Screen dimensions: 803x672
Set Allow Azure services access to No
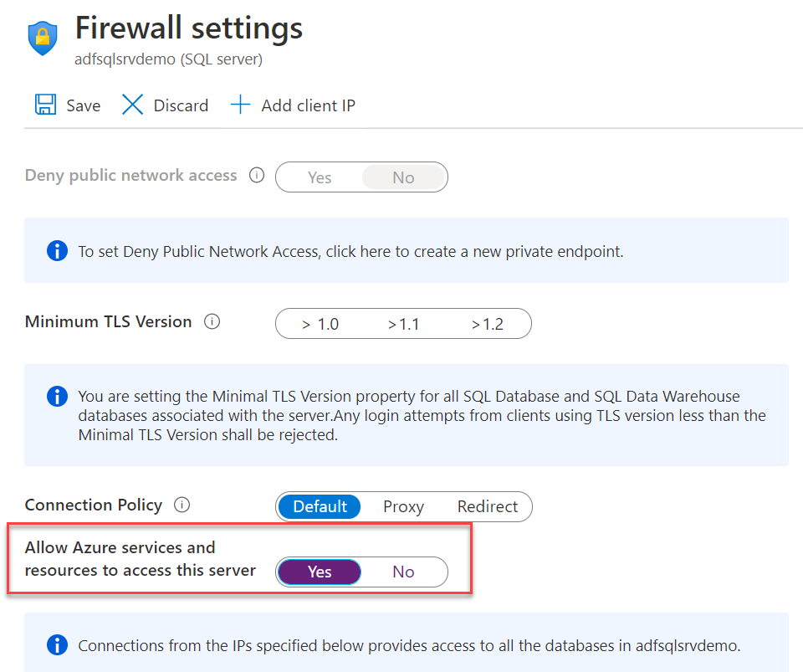[404, 572]
